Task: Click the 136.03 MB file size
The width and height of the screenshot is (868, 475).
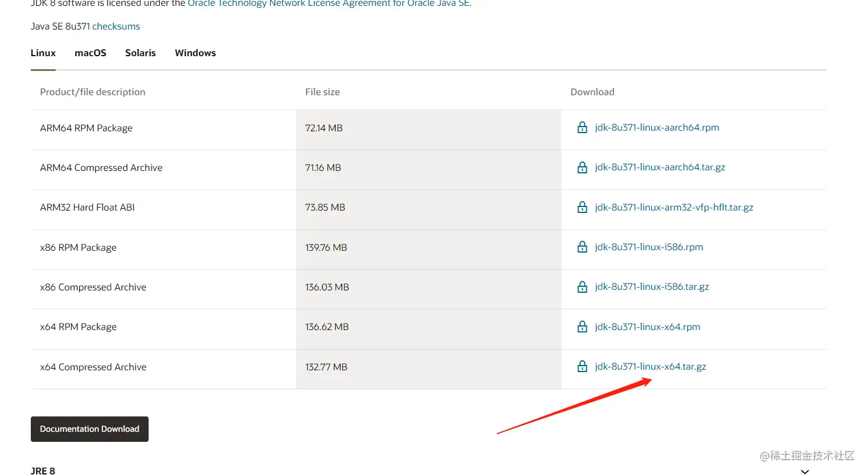Action: (327, 287)
